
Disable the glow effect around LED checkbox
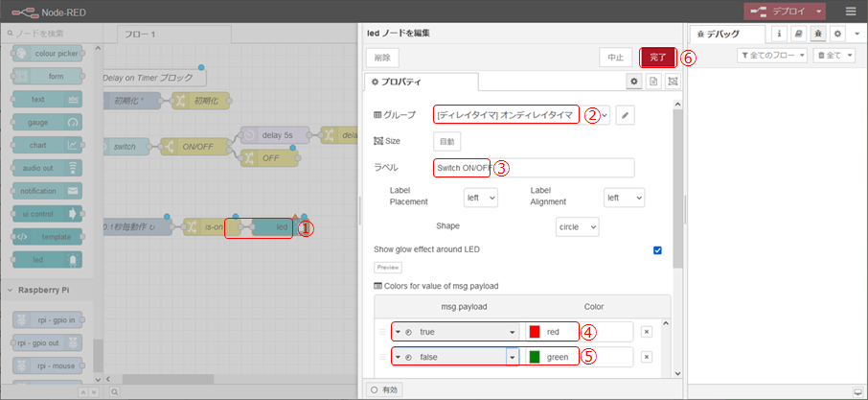[657, 250]
